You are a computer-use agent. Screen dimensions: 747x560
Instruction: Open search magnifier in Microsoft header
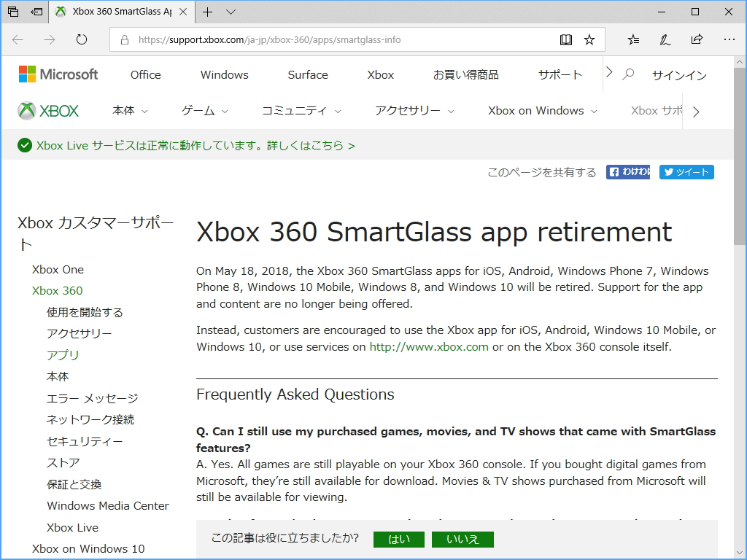(x=628, y=74)
